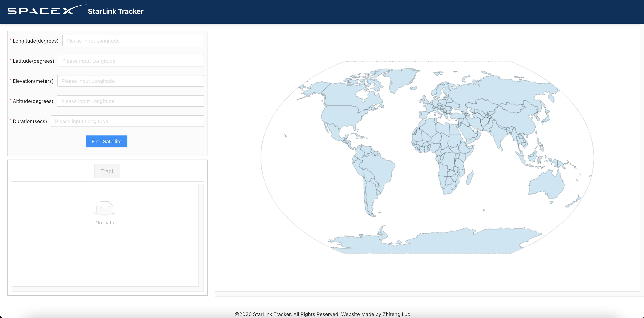The height and width of the screenshot is (318, 644).
Task: Click the horizontal scrollbar under satellite list
Action: (105, 289)
